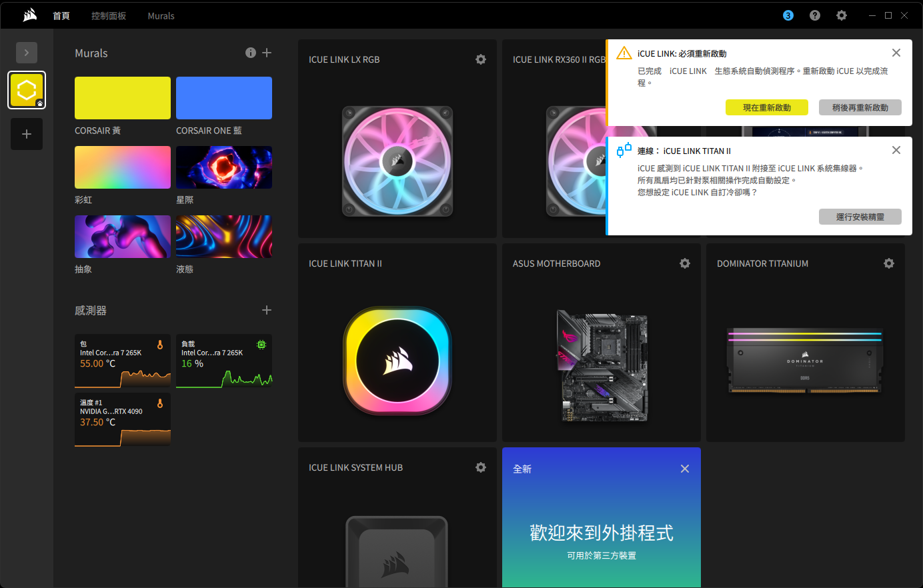Dismiss the 歡迎來到外掛程式 banner
Image resolution: width=923 pixels, height=588 pixels.
[x=685, y=469]
